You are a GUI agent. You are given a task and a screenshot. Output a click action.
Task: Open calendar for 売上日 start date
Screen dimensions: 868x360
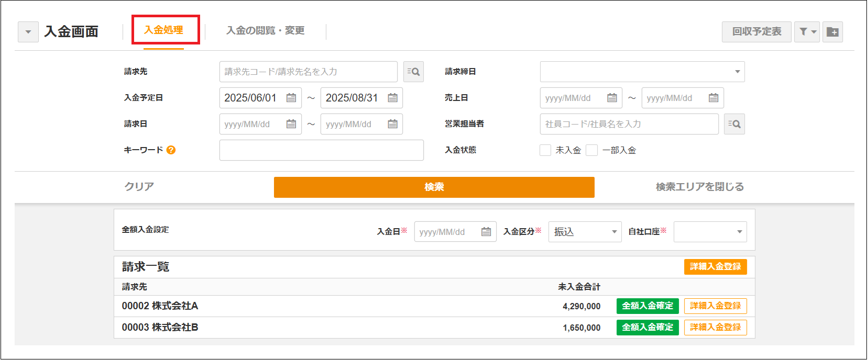pyautogui.click(x=612, y=98)
